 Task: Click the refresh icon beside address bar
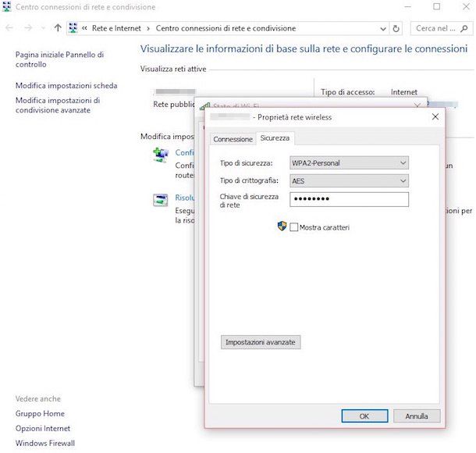[x=397, y=28]
